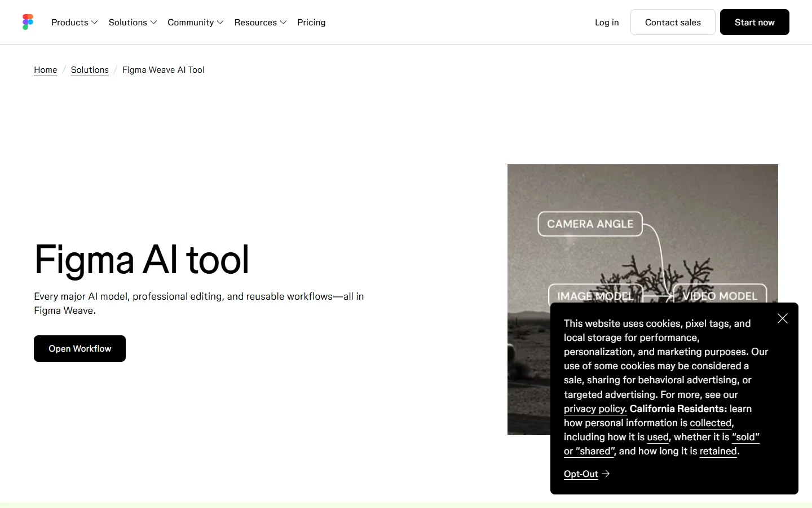Click the arrow icon next to Opt-Out
The image size is (812, 508).
[x=606, y=474]
